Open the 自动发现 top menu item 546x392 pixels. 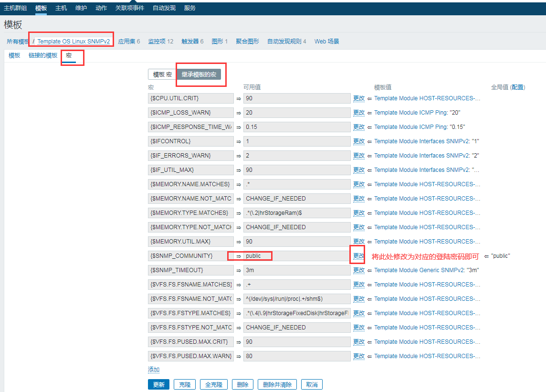pos(164,8)
